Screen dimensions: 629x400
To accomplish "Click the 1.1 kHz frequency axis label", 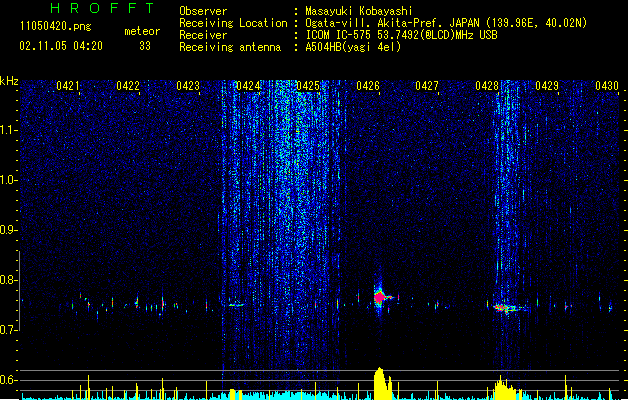I will pyautogui.click(x=8, y=130).
